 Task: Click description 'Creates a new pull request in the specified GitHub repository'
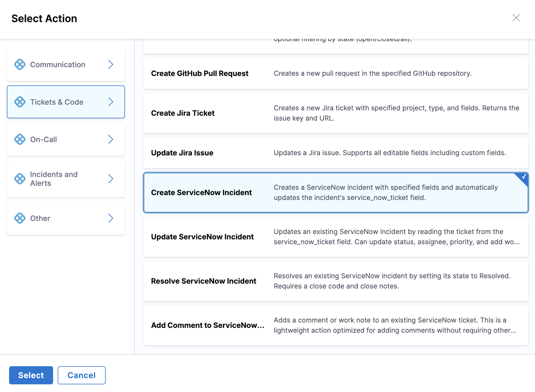point(373,73)
